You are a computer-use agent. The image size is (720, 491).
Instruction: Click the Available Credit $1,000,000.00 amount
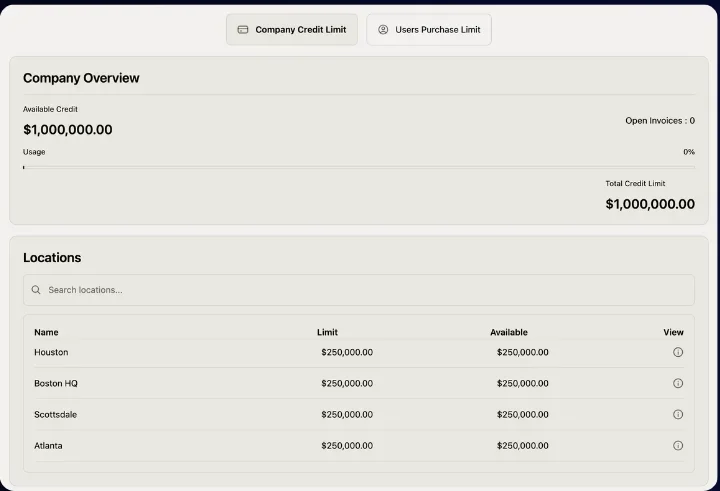pyautogui.click(x=68, y=130)
